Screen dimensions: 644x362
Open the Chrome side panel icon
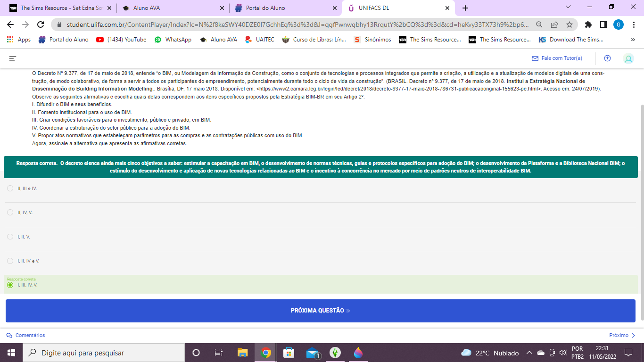pos(603,25)
